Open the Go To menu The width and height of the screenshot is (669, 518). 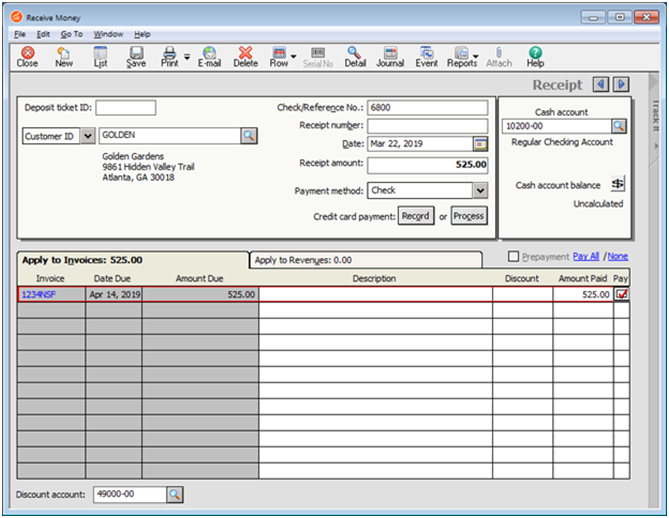pyautogui.click(x=71, y=34)
